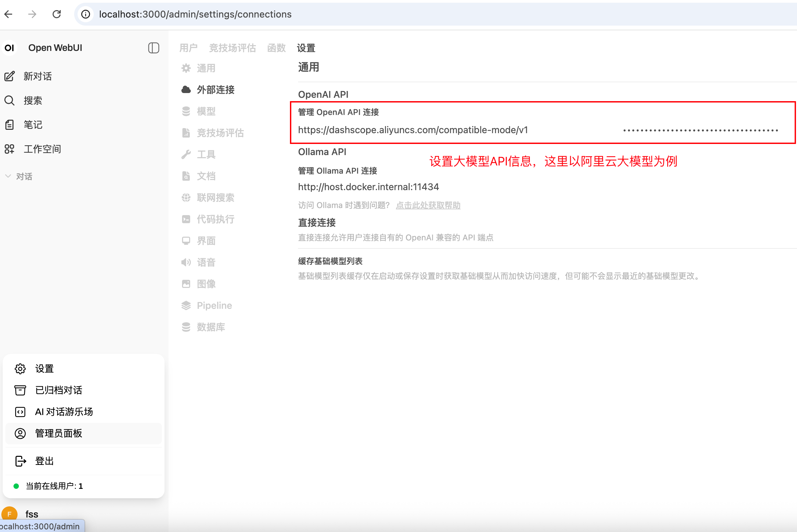Open the 语音 audio settings category

[x=199, y=262]
